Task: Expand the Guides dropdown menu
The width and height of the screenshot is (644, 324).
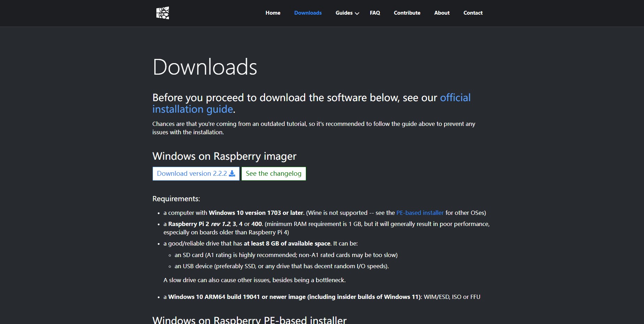Action: tap(347, 13)
